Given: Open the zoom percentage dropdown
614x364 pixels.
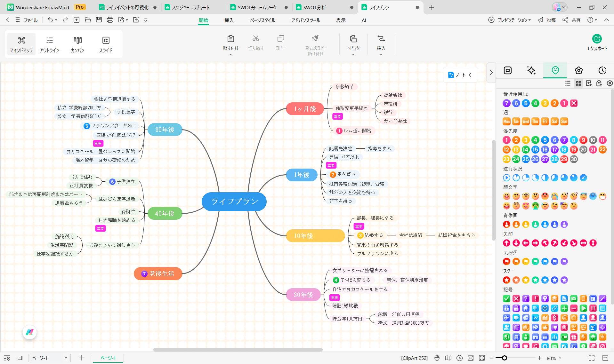Looking at the screenshot, I should [560, 358].
